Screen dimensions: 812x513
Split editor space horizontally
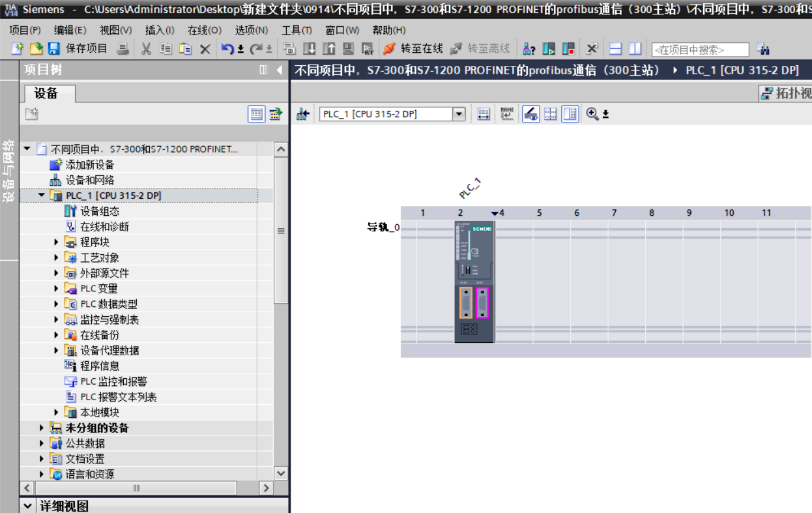[x=615, y=49]
